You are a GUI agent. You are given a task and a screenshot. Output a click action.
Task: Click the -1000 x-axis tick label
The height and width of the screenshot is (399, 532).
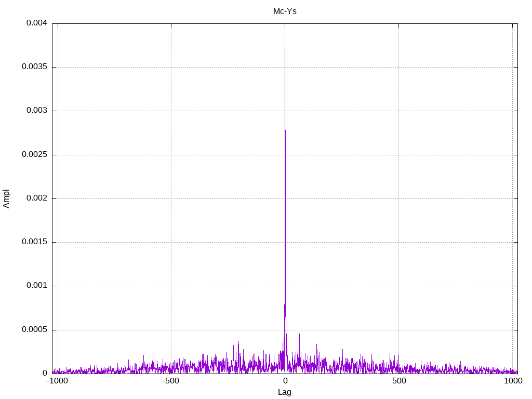coord(57,381)
